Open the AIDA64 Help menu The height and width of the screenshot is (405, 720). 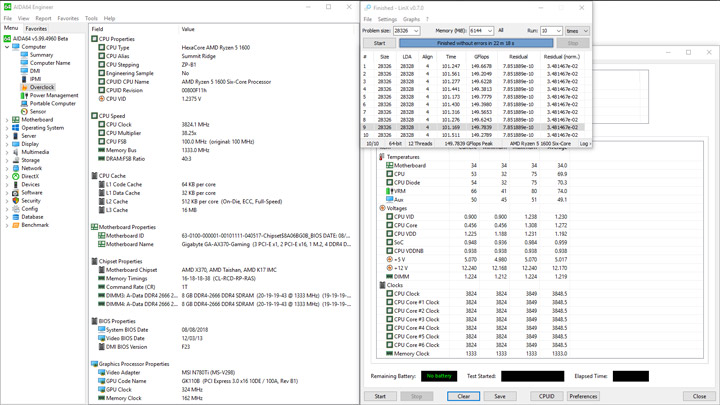(x=109, y=18)
